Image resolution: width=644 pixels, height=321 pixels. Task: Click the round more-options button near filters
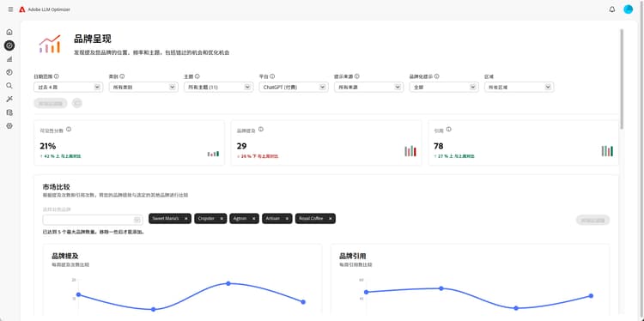[x=77, y=104]
